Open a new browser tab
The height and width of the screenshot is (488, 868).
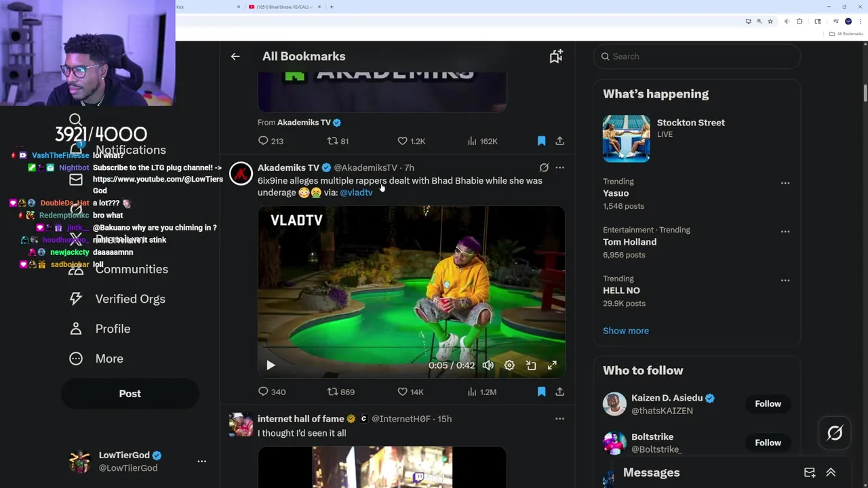[331, 7]
